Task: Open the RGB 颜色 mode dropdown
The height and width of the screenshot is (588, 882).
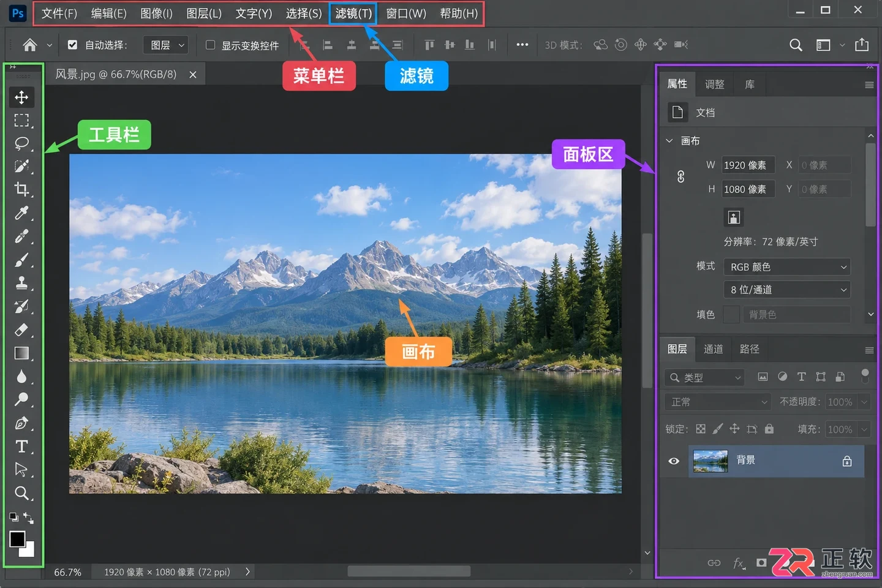Action: (787, 267)
